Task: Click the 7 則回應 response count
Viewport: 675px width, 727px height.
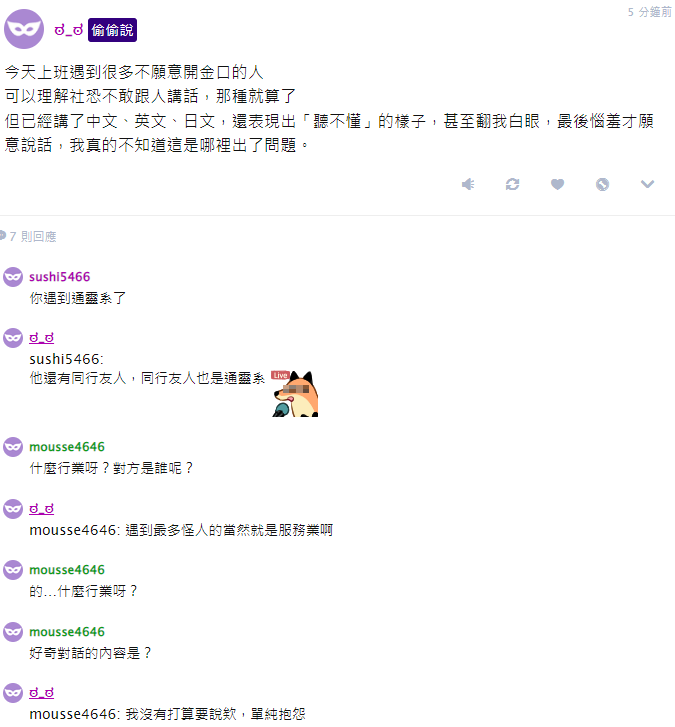Action: coord(33,236)
